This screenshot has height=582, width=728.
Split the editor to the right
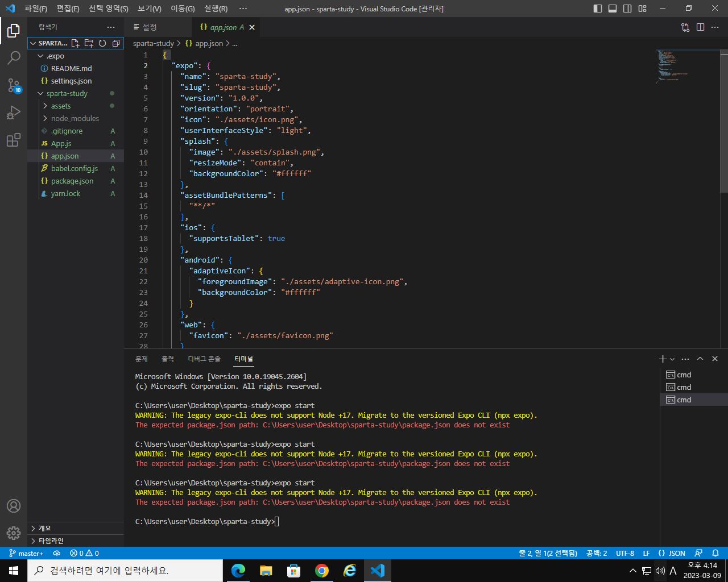pos(700,27)
